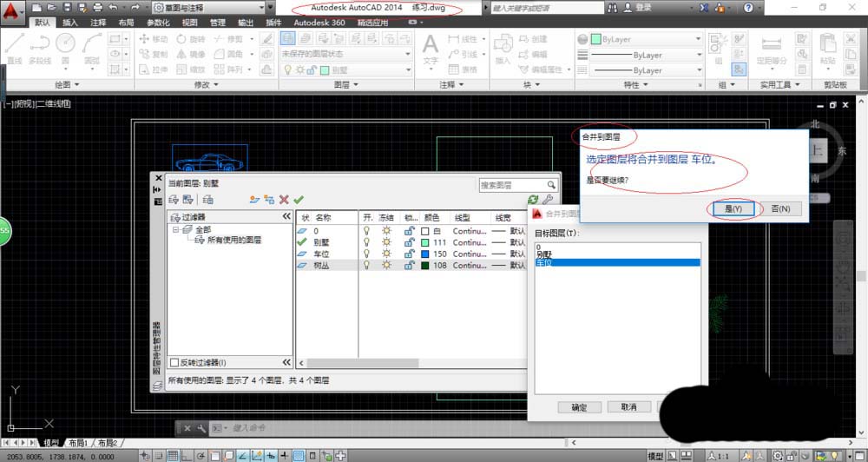Click the Plot printer icon
Viewport: 868px width, 462px height.
[x=98, y=8]
